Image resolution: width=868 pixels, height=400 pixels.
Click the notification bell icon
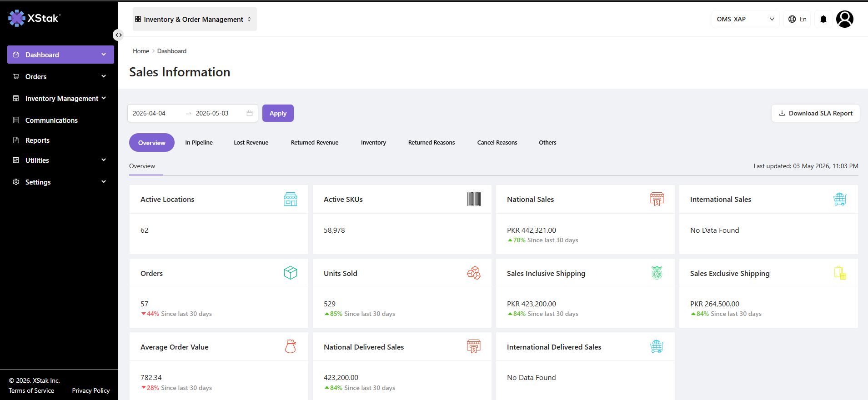coord(823,19)
